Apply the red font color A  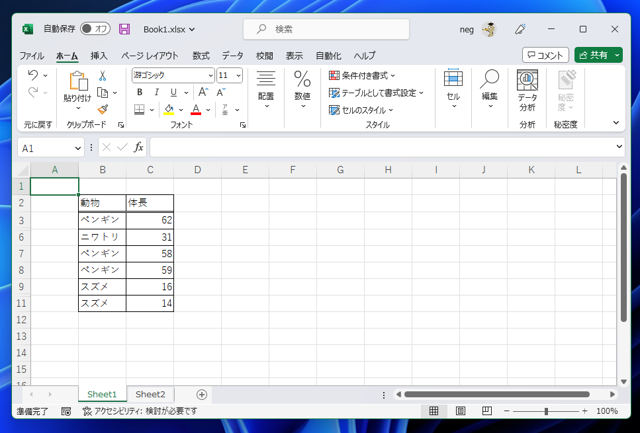click(x=196, y=110)
